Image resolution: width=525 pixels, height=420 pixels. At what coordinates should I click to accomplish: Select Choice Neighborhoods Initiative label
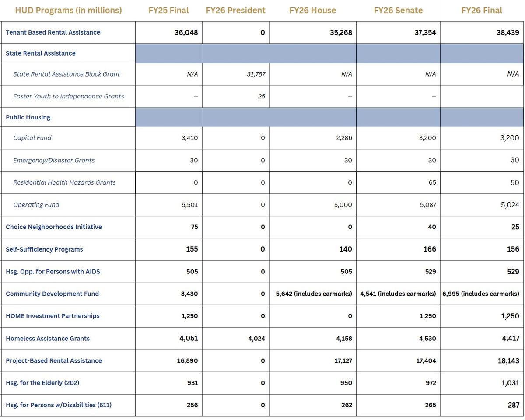[54, 227]
